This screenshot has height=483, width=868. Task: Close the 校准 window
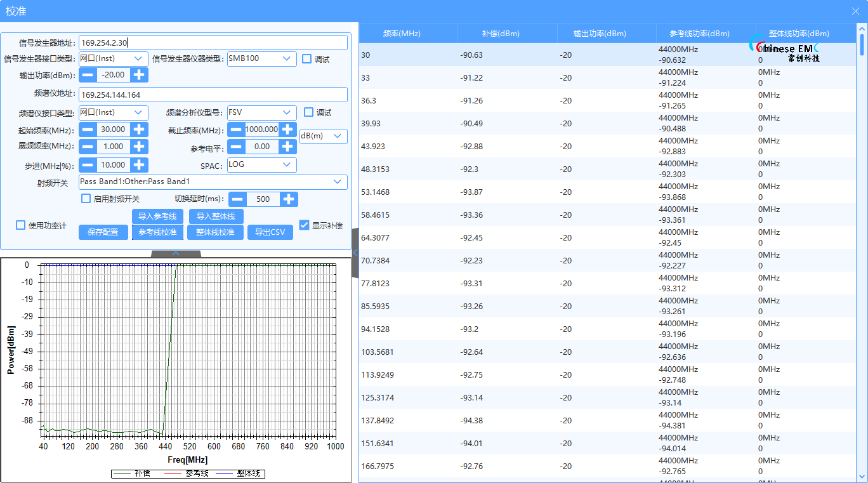click(855, 11)
